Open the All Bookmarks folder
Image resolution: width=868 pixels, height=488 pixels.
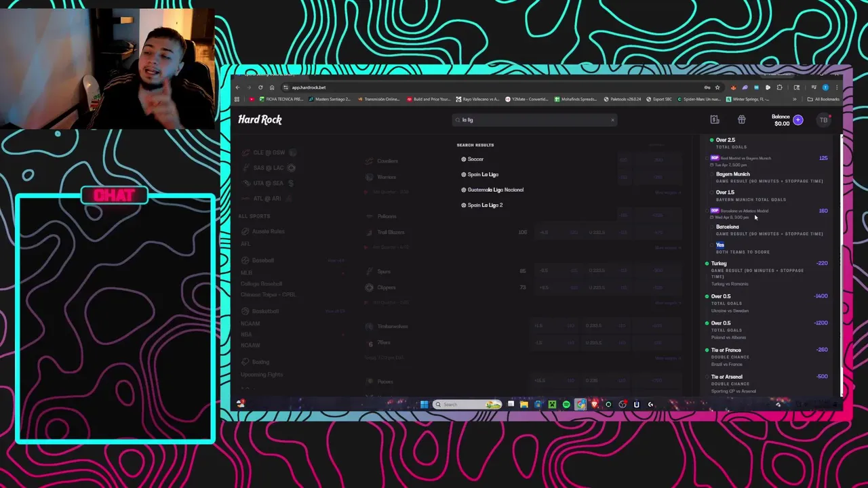point(824,100)
